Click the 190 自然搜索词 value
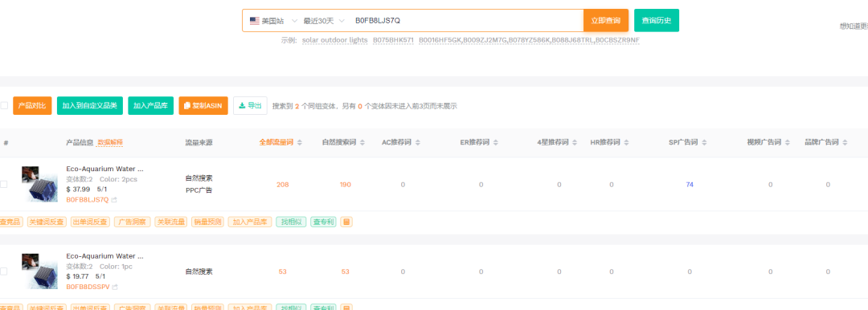The image size is (868, 310). click(346, 185)
